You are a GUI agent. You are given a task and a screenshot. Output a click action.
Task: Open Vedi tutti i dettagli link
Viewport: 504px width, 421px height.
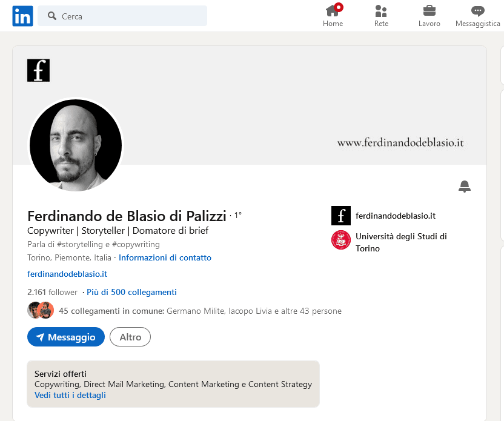(70, 395)
